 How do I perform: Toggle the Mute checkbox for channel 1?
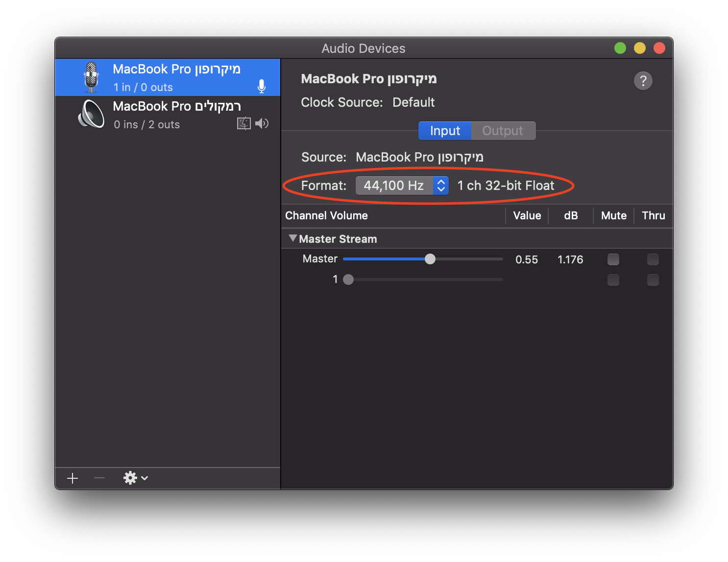[x=613, y=280]
